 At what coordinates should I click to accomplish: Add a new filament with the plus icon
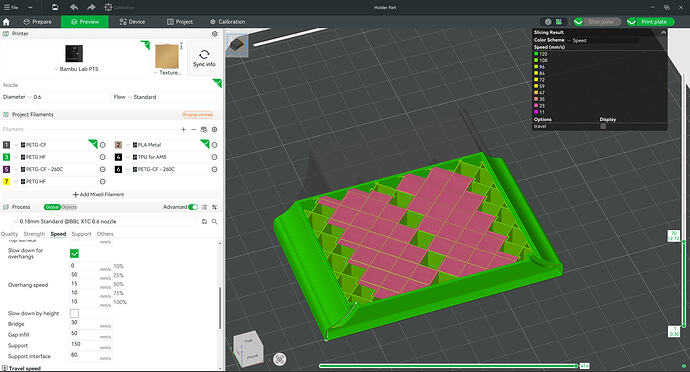pyautogui.click(x=184, y=129)
